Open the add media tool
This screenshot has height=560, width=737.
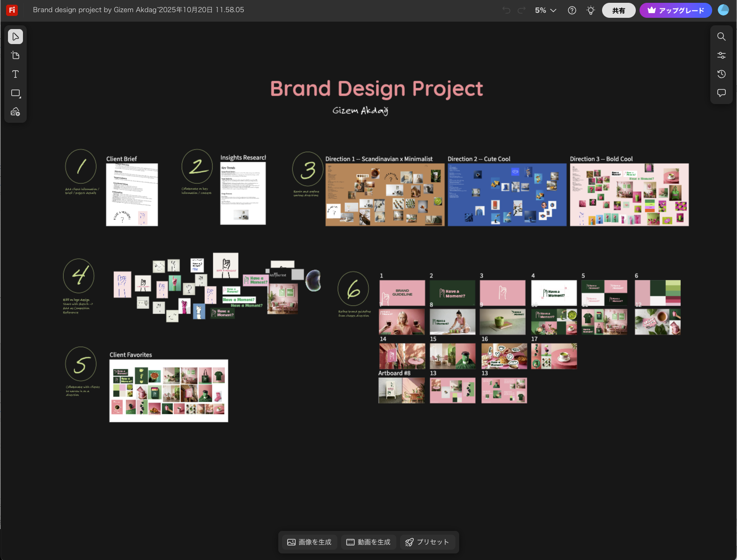[15, 112]
